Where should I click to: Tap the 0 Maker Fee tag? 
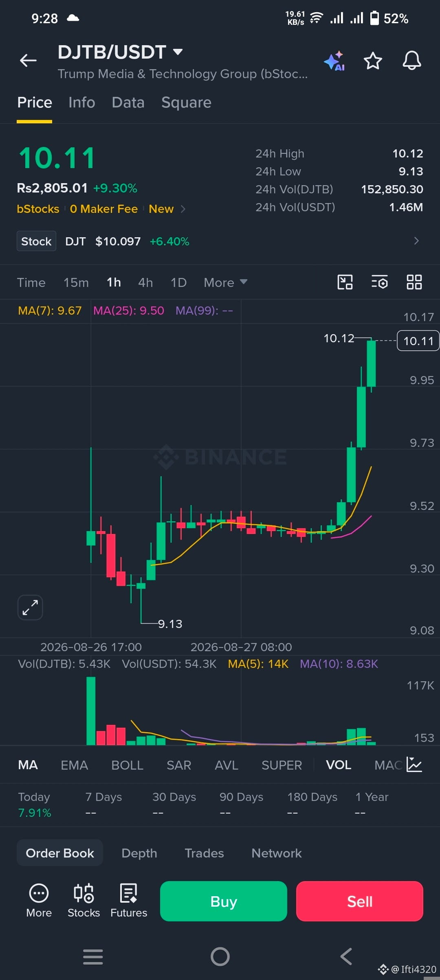[104, 209]
